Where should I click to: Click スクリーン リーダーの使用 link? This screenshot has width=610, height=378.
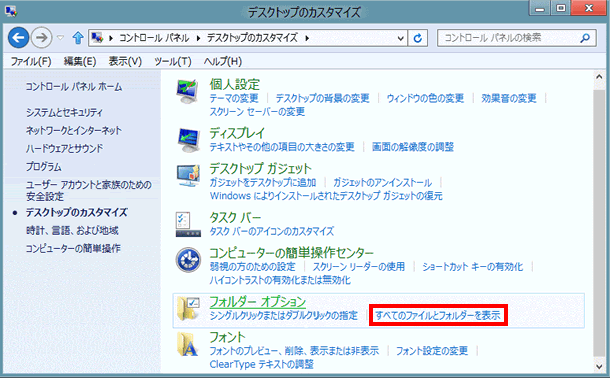tap(359, 267)
